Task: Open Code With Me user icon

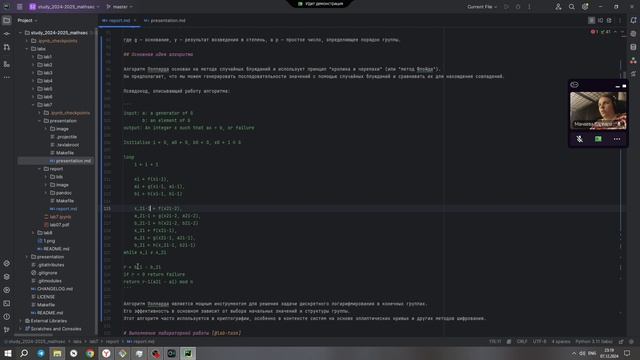Action: (558, 7)
